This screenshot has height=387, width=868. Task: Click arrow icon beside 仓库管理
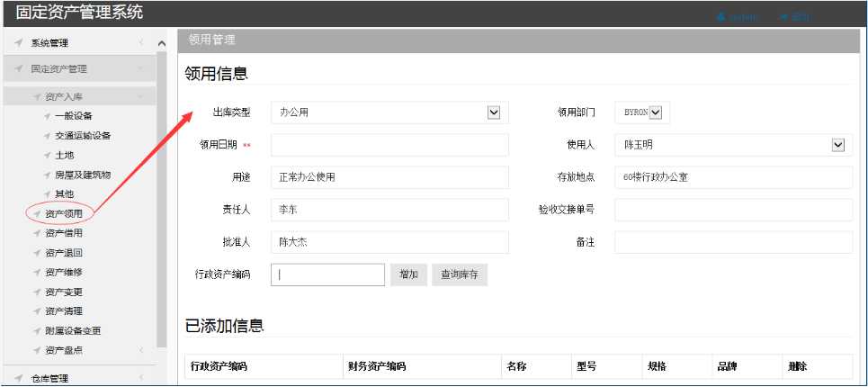(19, 379)
